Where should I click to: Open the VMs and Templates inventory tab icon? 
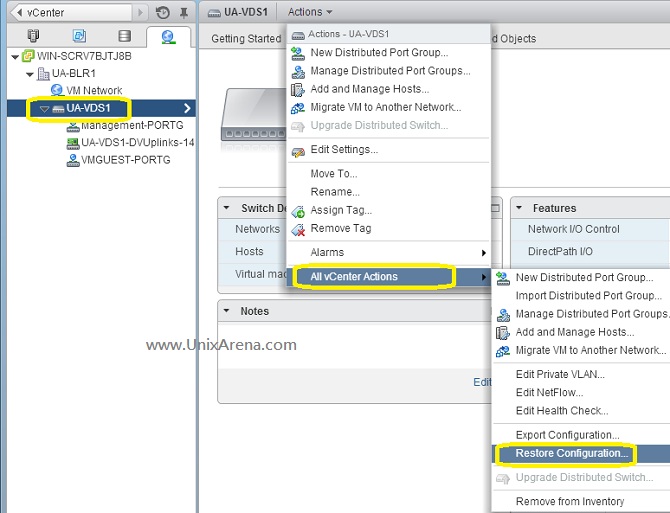tap(79, 36)
